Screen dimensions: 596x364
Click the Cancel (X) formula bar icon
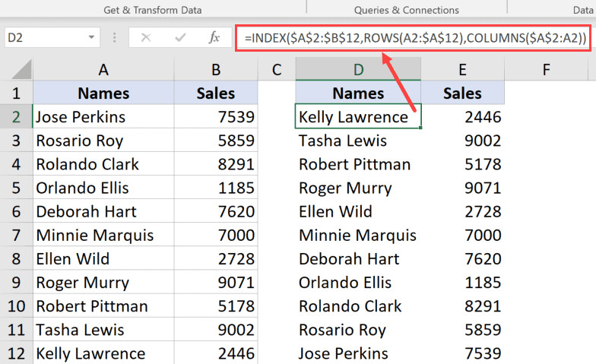146,37
